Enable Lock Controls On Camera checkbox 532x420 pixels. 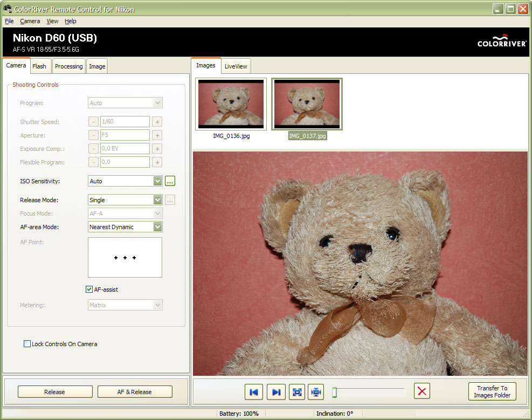pyautogui.click(x=27, y=343)
